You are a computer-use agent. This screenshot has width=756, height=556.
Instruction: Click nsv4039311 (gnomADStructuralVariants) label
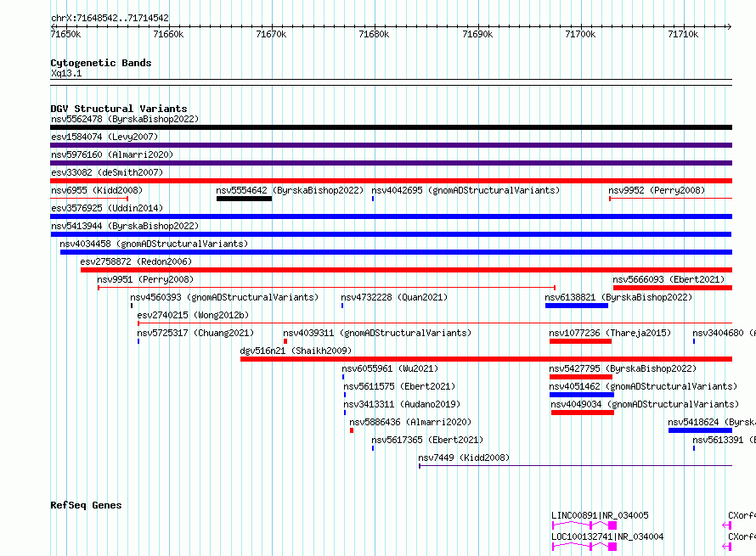click(377, 333)
